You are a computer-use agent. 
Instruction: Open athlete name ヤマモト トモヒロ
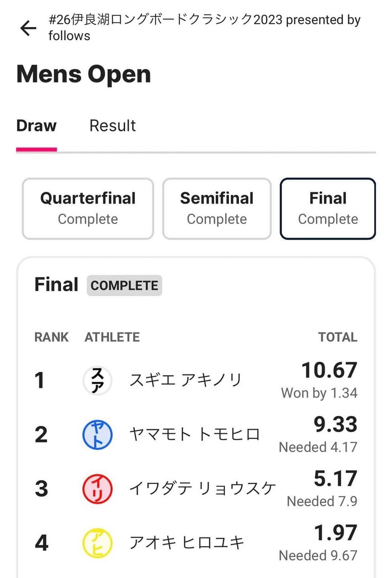pos(195,434)
